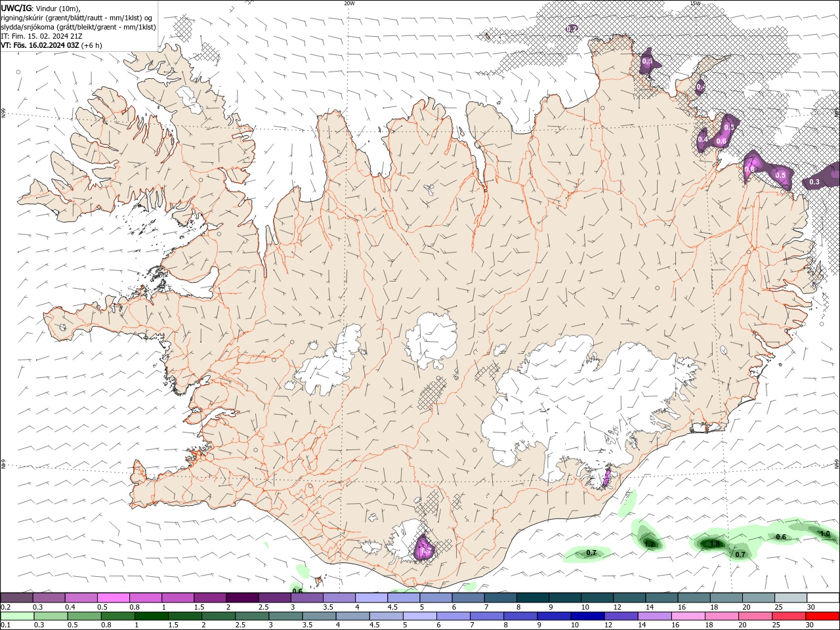Pick the darkest purple 2 swatch in the upper legend row
The height and width of the screenshot is (630, 840).
coord(242,598)
